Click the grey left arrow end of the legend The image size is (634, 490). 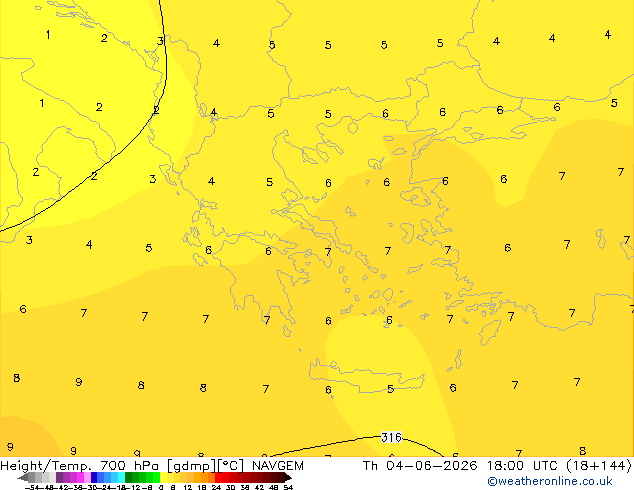[x=23, y=477]
